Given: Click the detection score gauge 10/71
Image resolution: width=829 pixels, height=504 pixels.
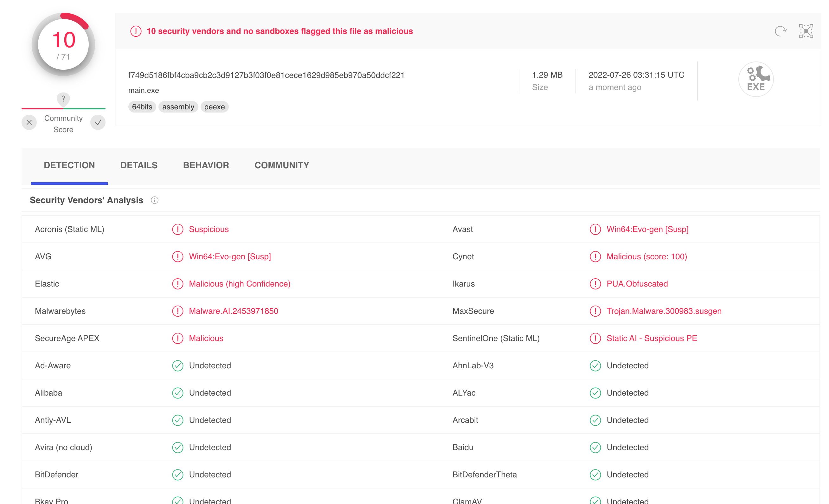Looking at the screenshot, I should (x=63, y=45).
